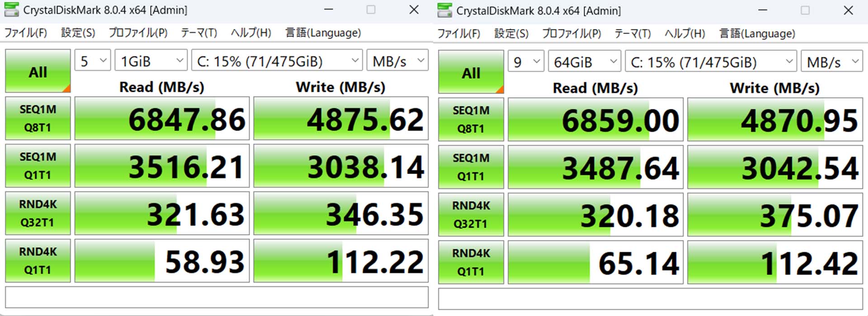Click write result 3042.54

click(x=775, y=167)
